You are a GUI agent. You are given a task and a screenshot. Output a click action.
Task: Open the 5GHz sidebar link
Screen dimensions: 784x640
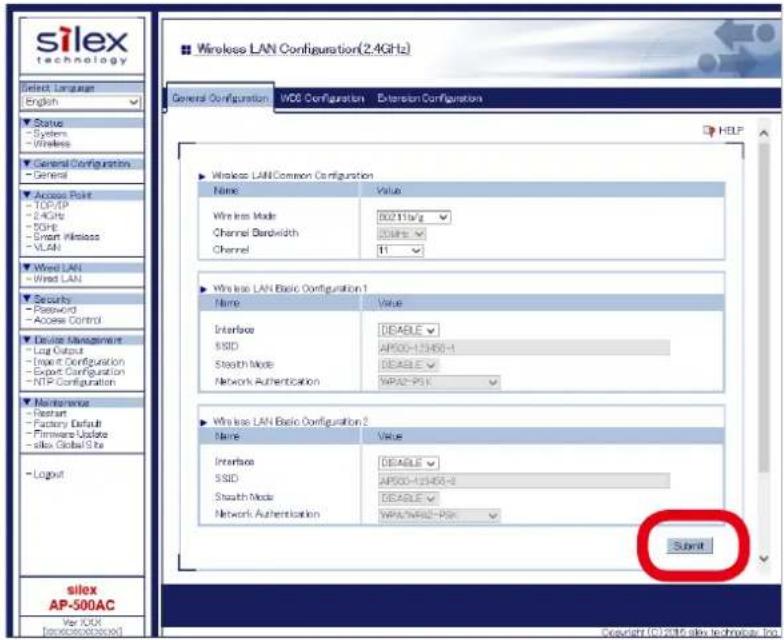point(45,226)
